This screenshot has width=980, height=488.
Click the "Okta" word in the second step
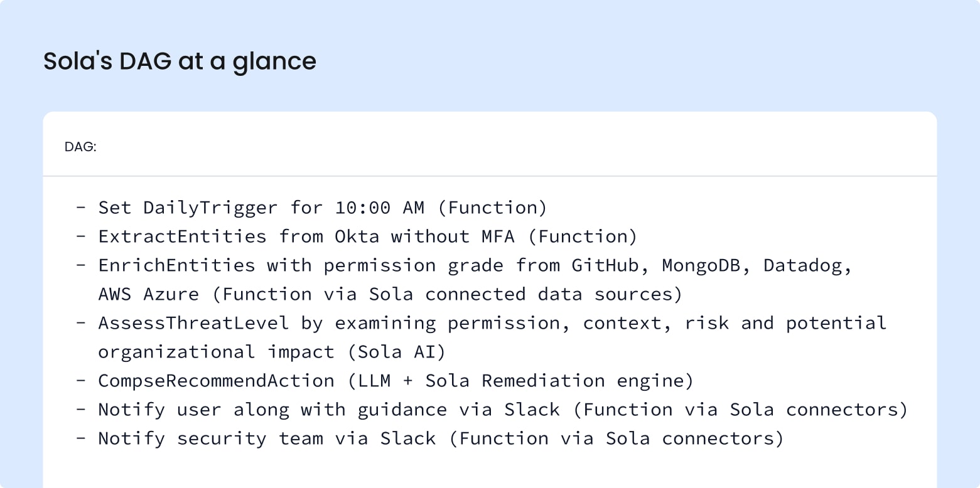[x=357, y=236]
